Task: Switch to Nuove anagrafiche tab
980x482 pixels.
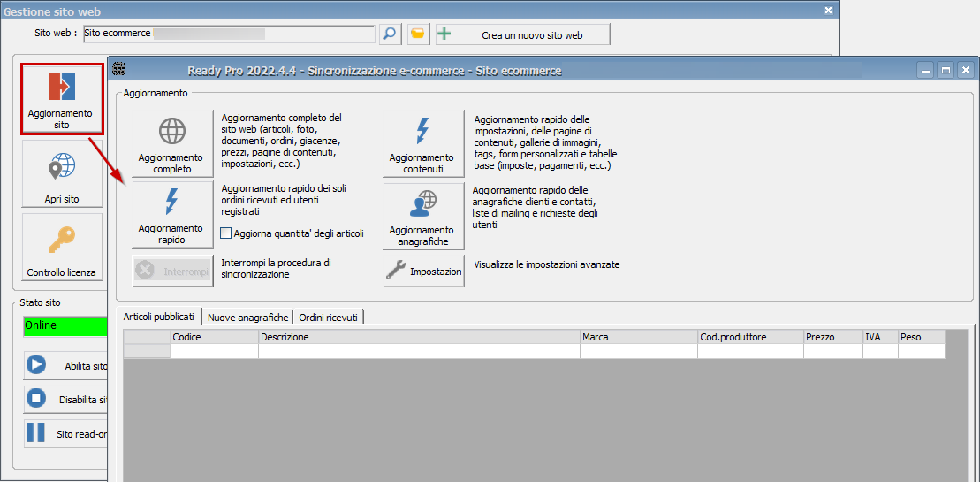Action: click(x=247, y=317)
